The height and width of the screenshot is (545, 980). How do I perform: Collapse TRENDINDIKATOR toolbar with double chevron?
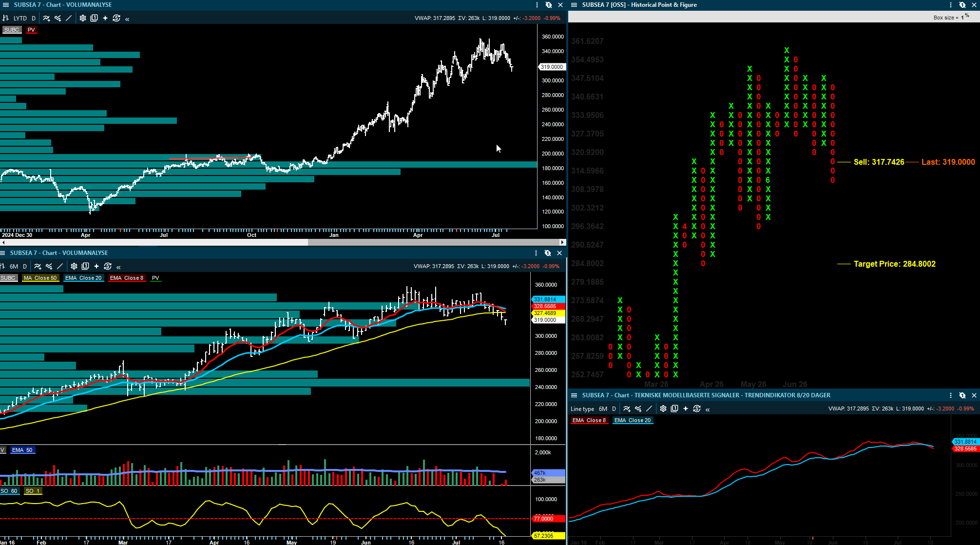click(708, 409)
